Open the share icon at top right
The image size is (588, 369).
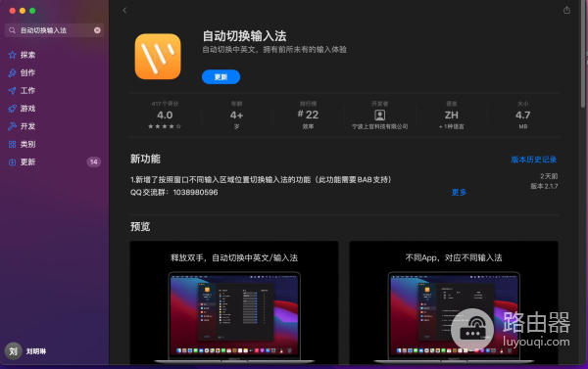[566, 10]
